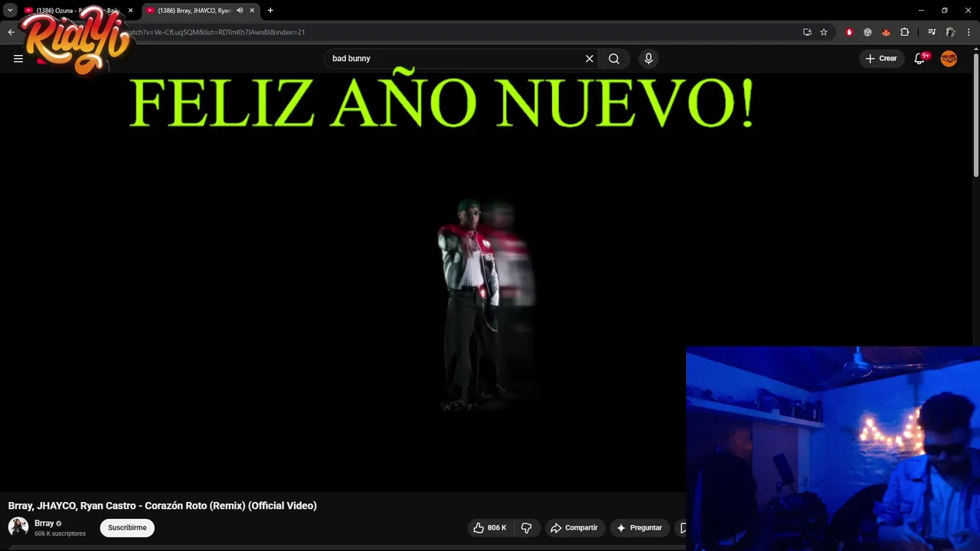The width and height of the screenshot is (980, 551).
Task: Minimize the browser window
Action: (x=921, y=11)
